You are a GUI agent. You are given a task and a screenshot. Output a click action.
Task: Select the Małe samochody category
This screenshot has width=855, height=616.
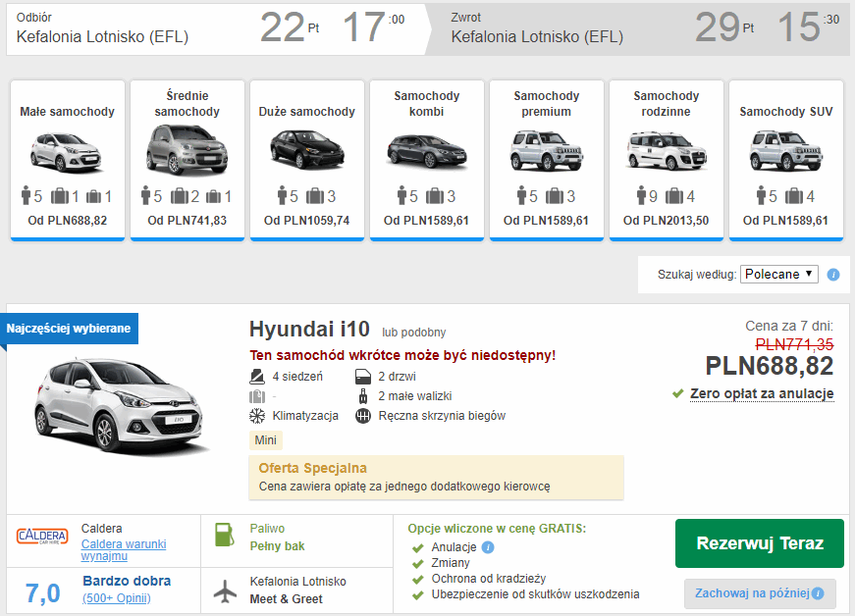68,159
